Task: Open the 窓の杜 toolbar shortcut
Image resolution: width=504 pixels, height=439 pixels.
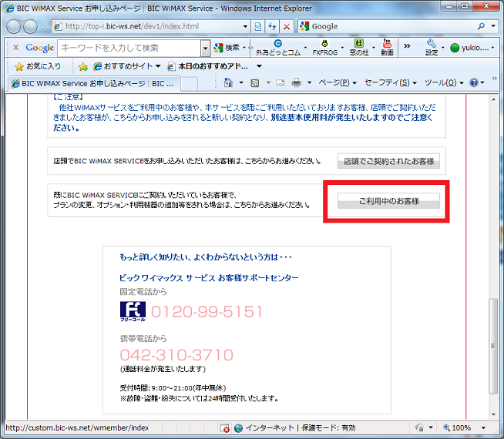Action: click(x=358, y=48)
